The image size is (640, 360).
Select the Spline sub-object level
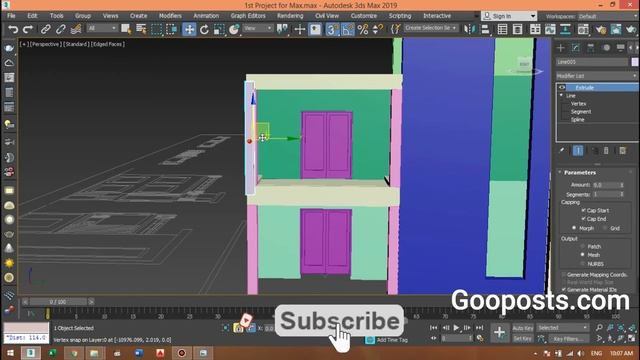578,120
